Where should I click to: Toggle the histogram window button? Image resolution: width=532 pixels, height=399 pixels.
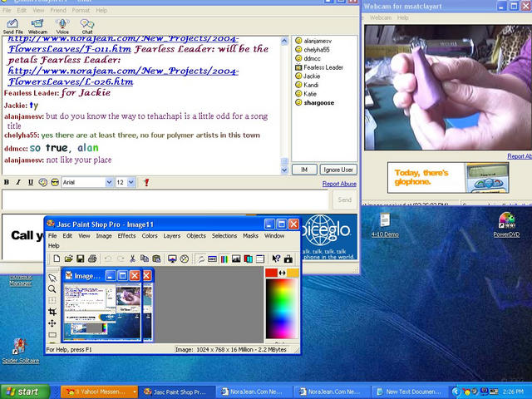tap(236, 259)
